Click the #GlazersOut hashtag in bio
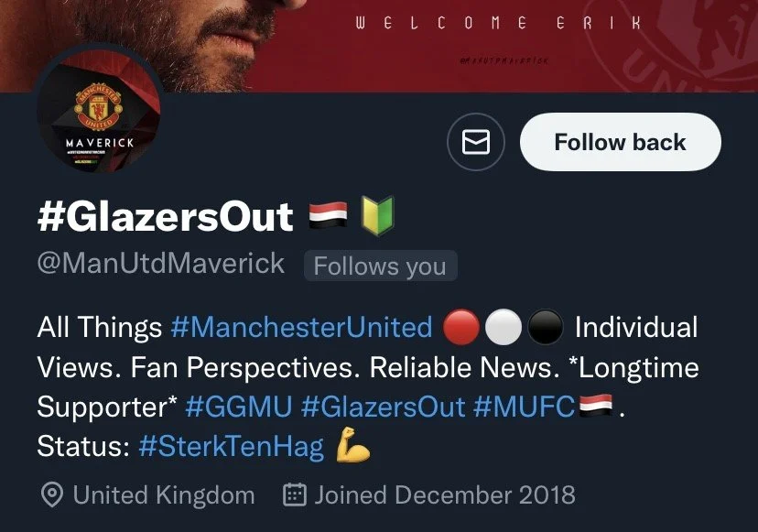This screenshot has width=758, height=532. click(x=383, y=407)
